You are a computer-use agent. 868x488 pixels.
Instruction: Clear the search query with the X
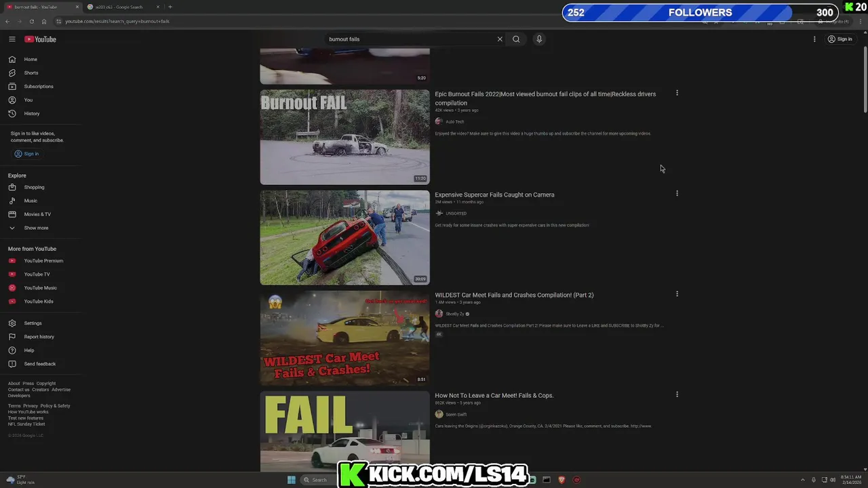click(x=500, y=39)
